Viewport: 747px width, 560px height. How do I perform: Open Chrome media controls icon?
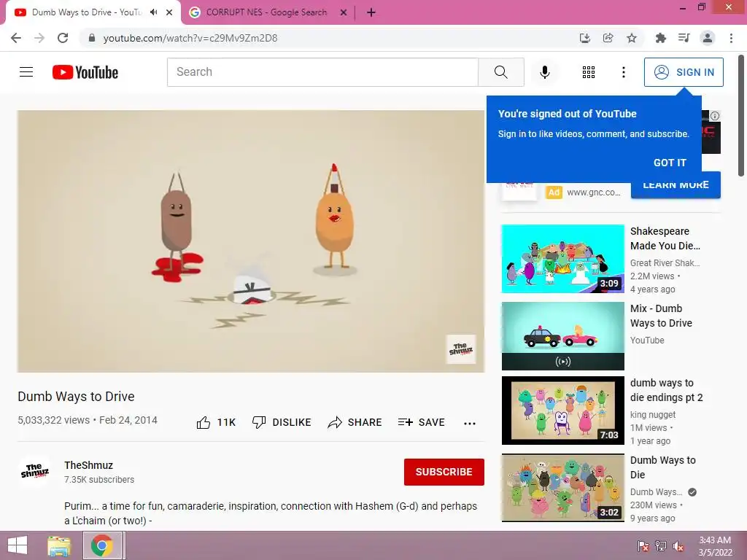[684, 38]
